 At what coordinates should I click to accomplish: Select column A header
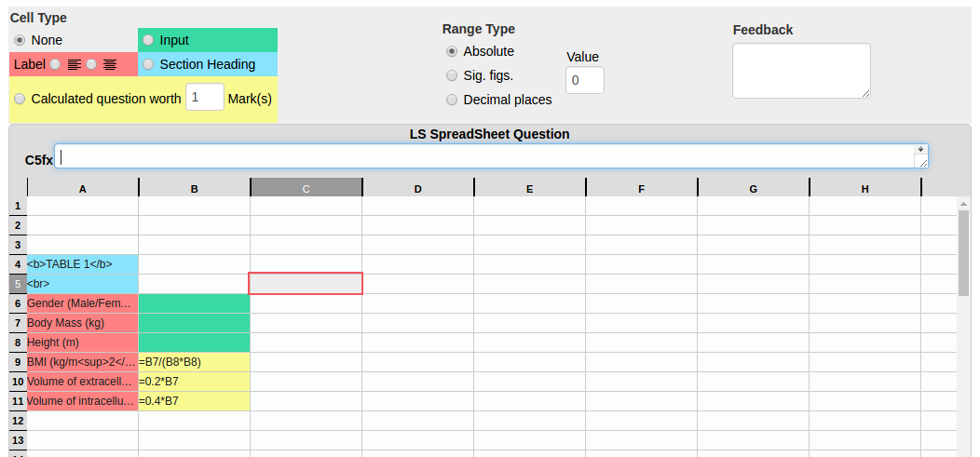pos(83,189)
